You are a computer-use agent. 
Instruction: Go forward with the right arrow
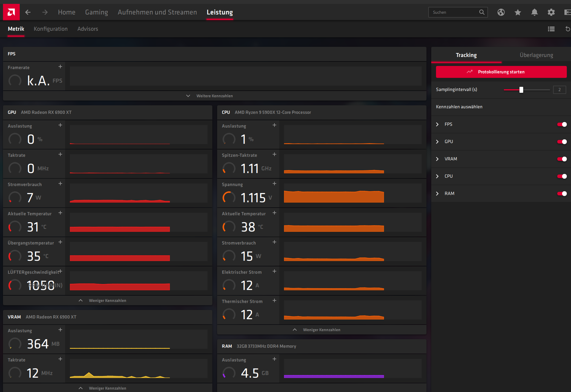(x=45, y=12)
